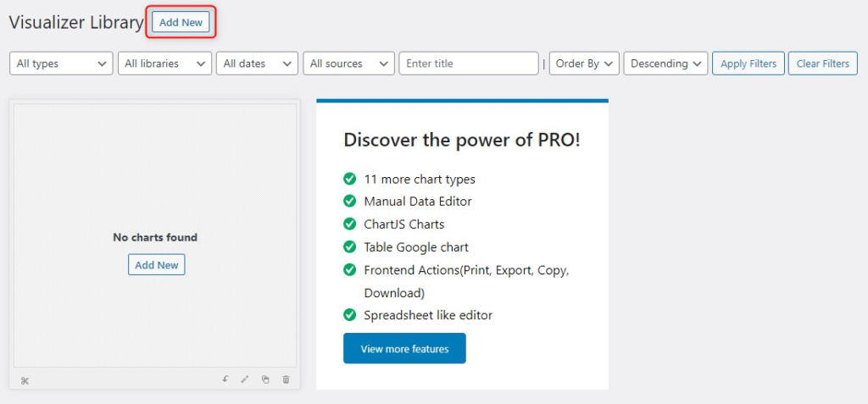868x404 pixels.
Task: Click Add New under No charts found
Action: coord(157,265)
